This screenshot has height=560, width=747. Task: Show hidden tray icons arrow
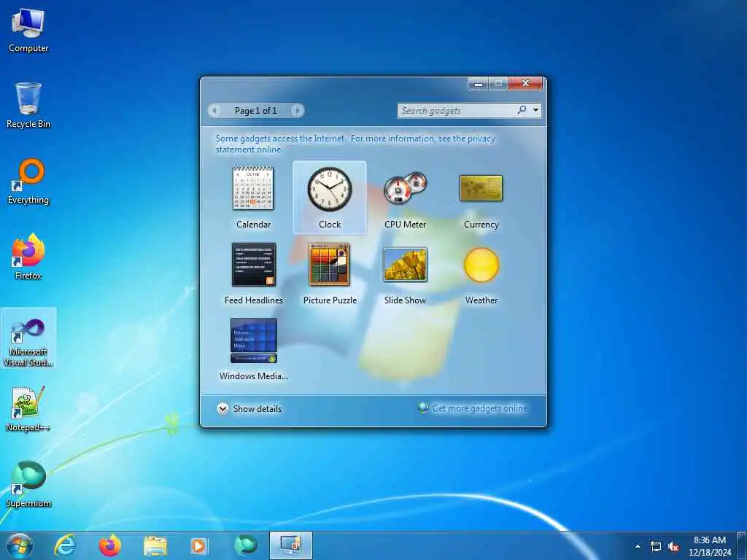638,546
